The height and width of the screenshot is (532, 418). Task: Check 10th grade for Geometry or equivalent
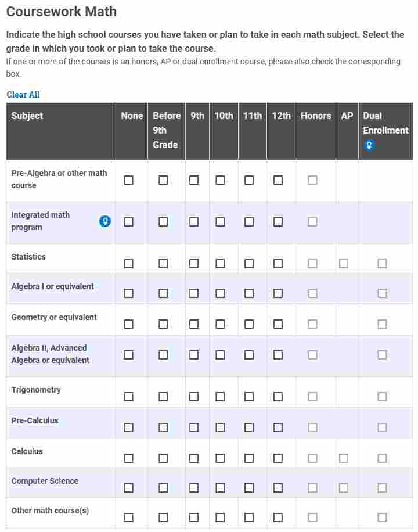coord(220,324)
